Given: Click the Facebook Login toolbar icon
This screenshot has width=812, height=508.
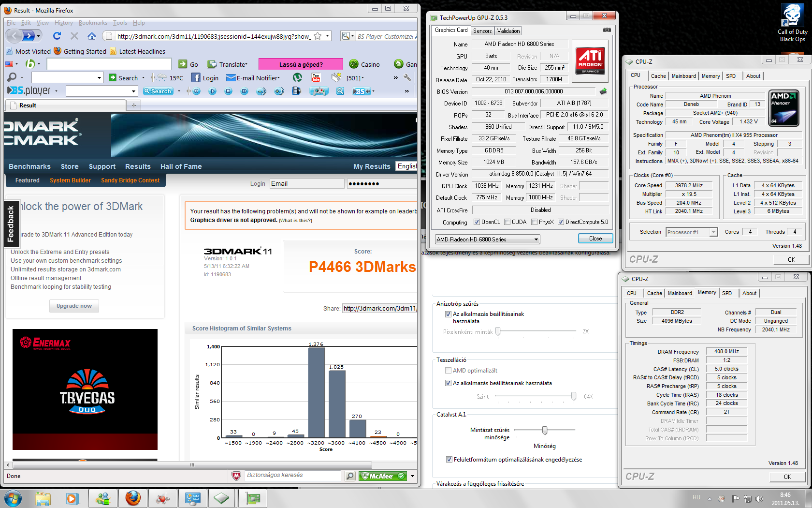Looking at the screenshot, I should 205,78.
